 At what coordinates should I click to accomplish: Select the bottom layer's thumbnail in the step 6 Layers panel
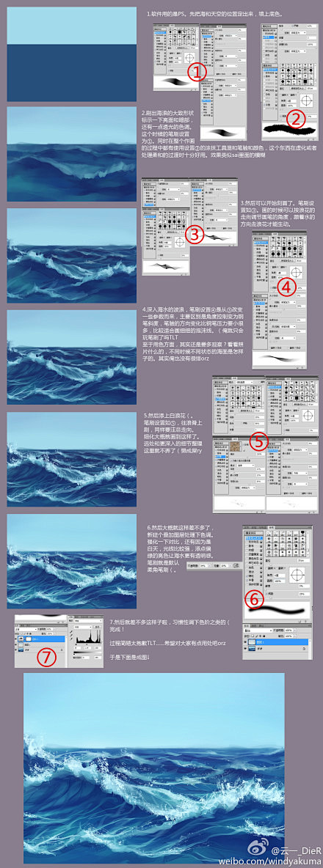(x=252, y=648)
